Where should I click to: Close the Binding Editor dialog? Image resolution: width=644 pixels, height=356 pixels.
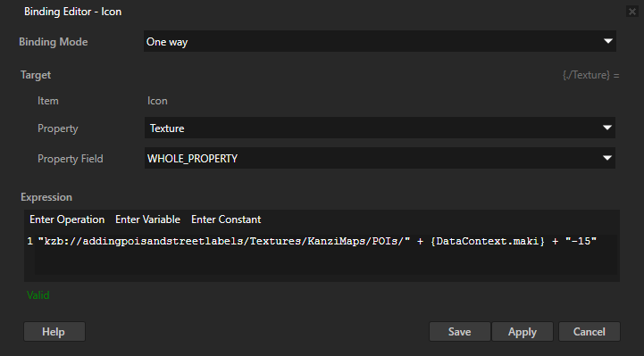tap(632, 12)
